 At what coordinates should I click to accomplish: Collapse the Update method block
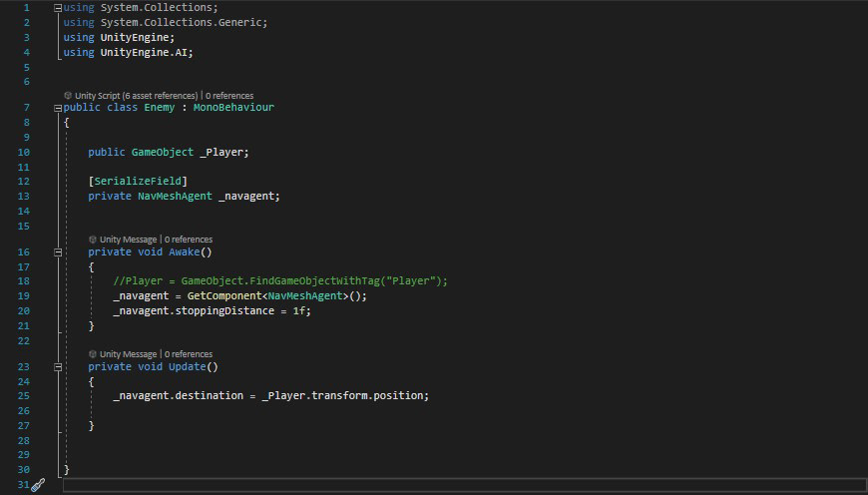coord(58,367)
